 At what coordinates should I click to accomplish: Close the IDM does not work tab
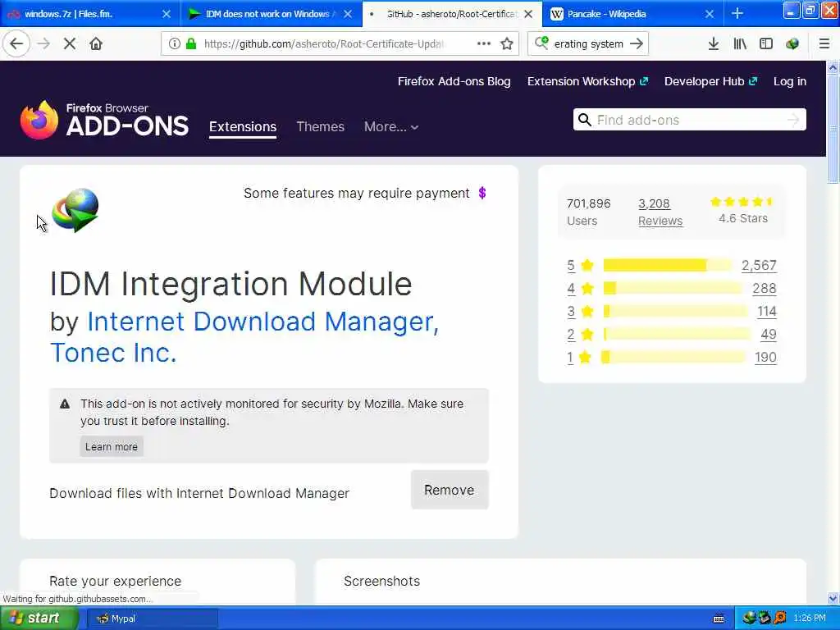click(348, 14)
